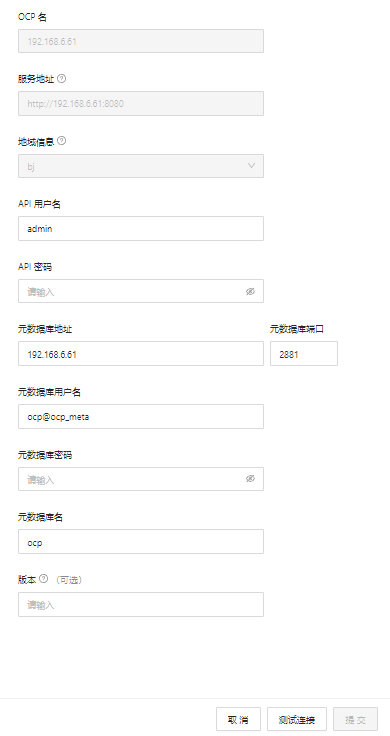Select the 元数据库地址 field with 192.168.6.61
Viewport: 390px width, 736px height.
[x=141, y=354]
